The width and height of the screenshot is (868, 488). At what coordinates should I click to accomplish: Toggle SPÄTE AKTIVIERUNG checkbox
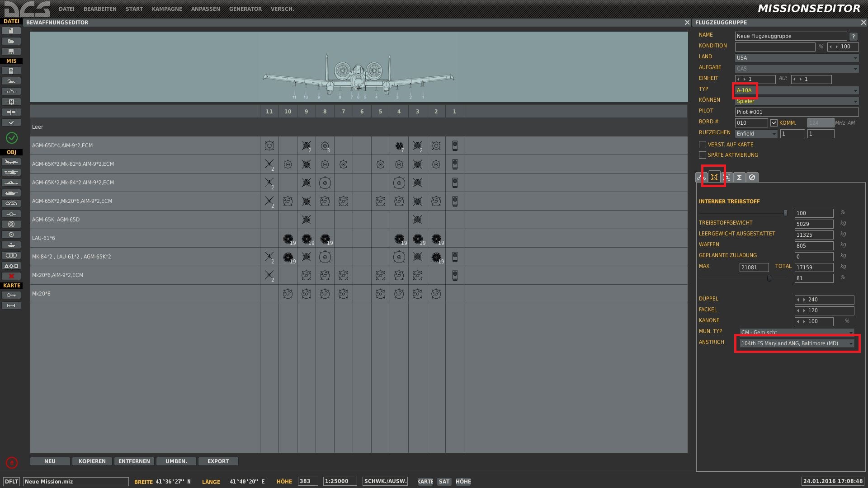(x=702, y=155)
